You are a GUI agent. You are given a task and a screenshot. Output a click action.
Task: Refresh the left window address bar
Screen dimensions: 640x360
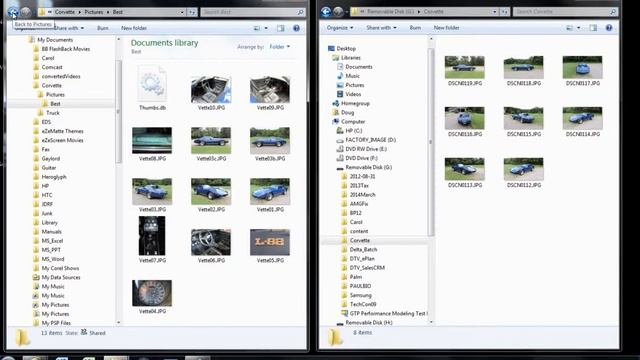(192, 12)
